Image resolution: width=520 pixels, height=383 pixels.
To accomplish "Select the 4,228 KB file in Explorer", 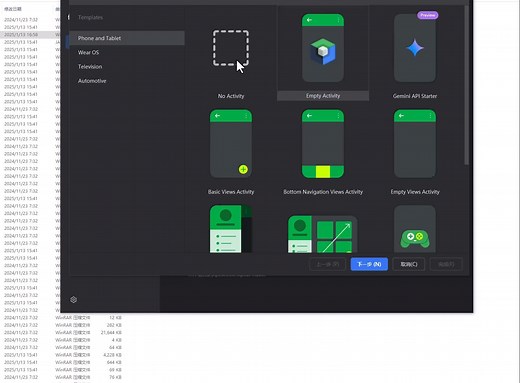I will 63,355.
